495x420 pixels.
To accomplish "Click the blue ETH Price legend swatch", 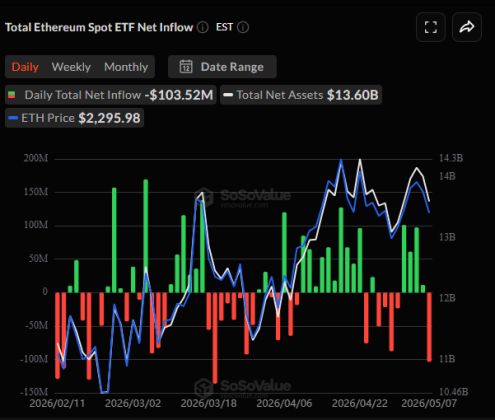I will tap(13, 118).
